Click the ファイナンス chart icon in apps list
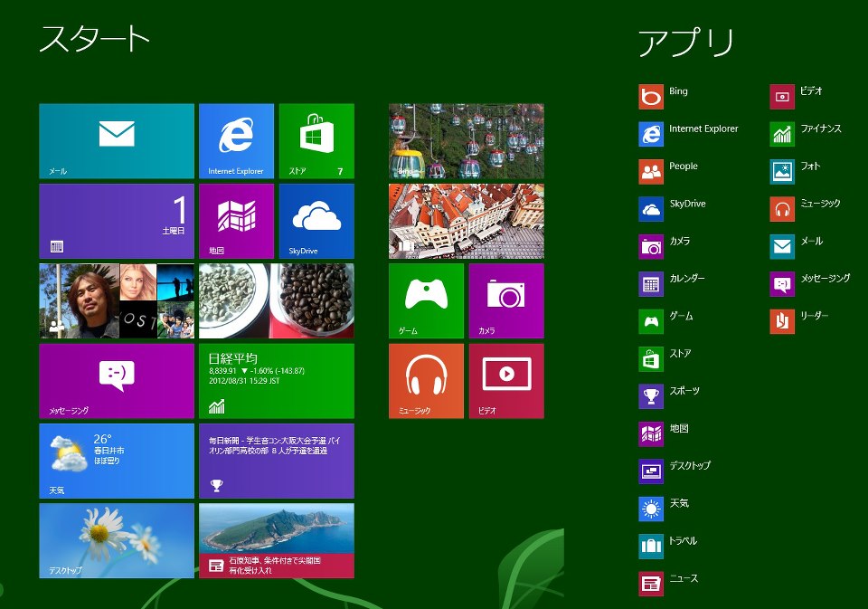This screenshot has width=868, height=609. pos(782,134)
